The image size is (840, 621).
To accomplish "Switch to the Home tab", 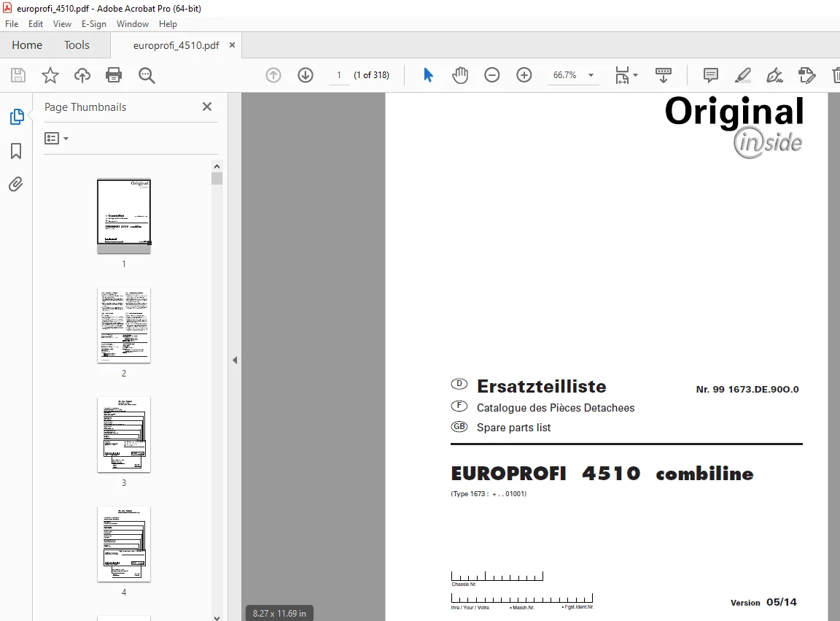I will point(27,45).
